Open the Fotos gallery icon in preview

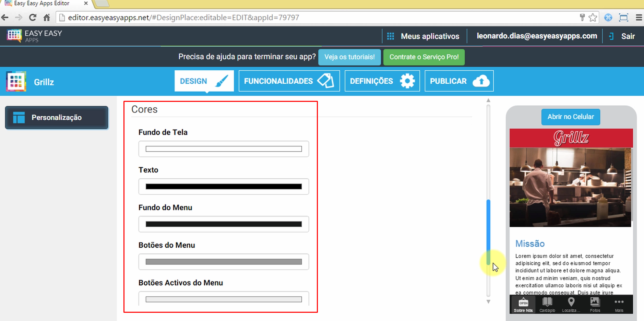coord(595,302)
